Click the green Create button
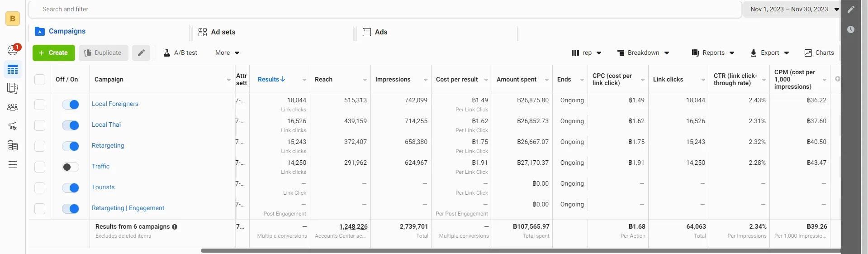868x254 pixels. tap(54, 53)
